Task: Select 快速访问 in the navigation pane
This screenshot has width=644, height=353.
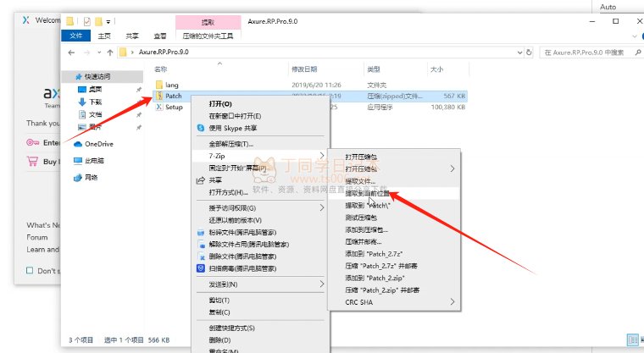Action: (97, 76)
